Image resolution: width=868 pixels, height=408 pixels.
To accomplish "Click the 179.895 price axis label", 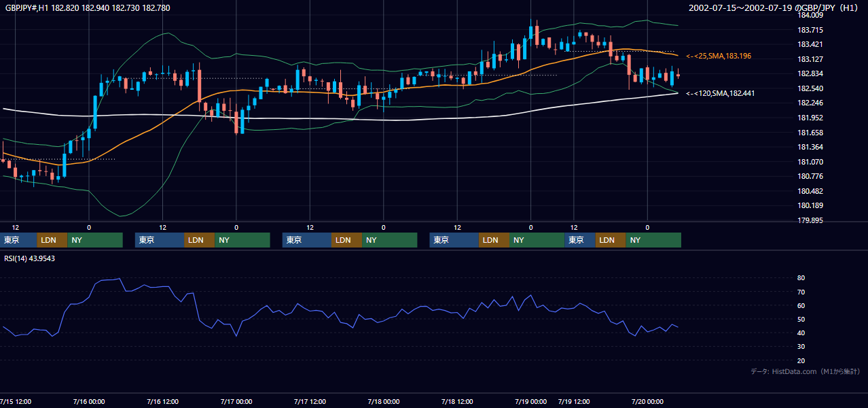I will click(x=810, y=220).
